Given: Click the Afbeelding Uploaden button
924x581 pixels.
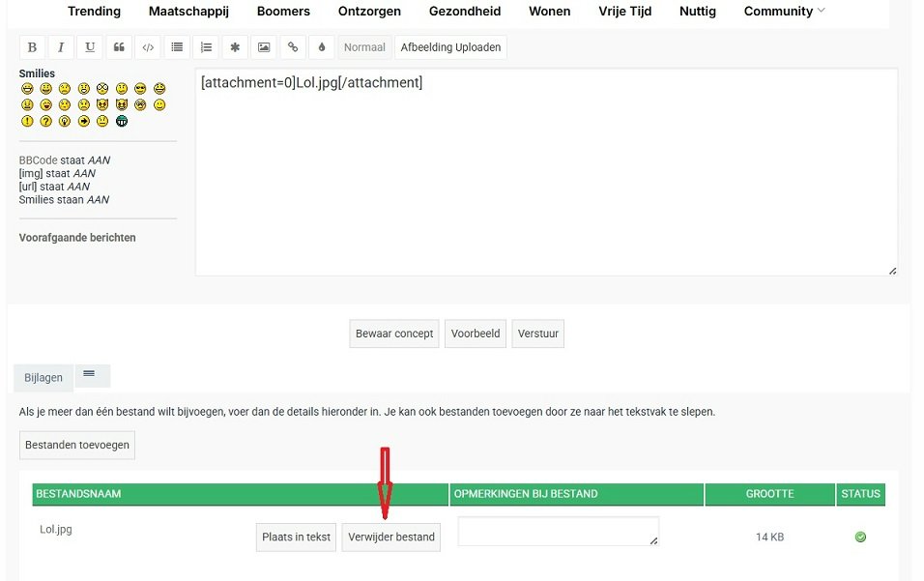Looking at the screenshot, I should coord(450,47).
